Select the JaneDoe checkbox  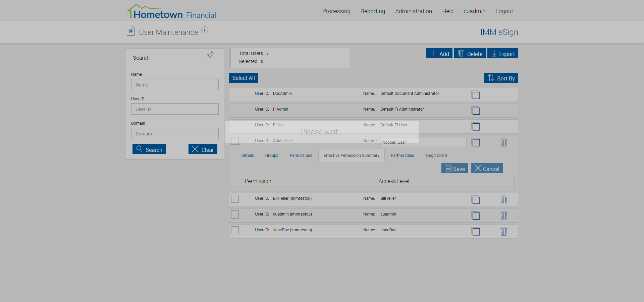[235, 230]
